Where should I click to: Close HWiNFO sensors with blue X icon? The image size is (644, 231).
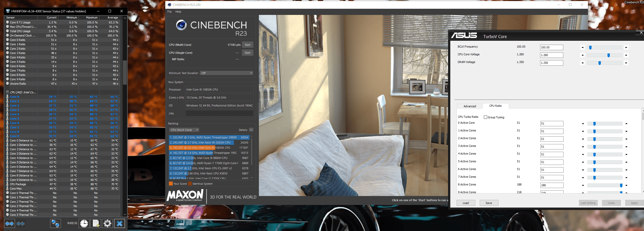[119, 223]
